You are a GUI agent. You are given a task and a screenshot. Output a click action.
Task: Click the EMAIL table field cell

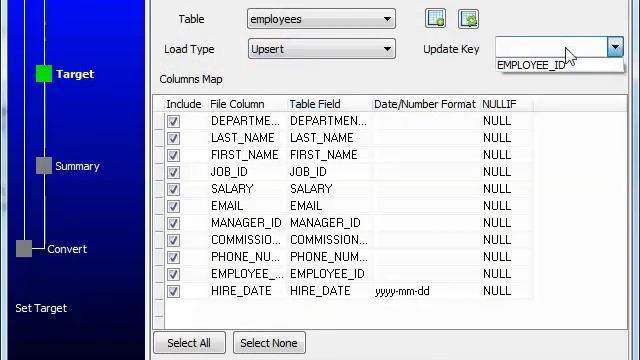pyautogui.click(x=329, y=206)
